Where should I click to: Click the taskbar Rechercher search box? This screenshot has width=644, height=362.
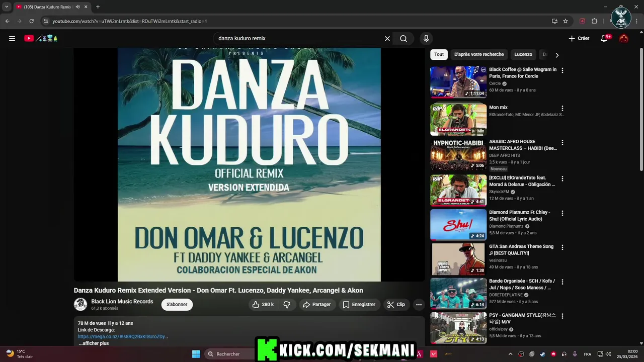[x=230, y=354]
